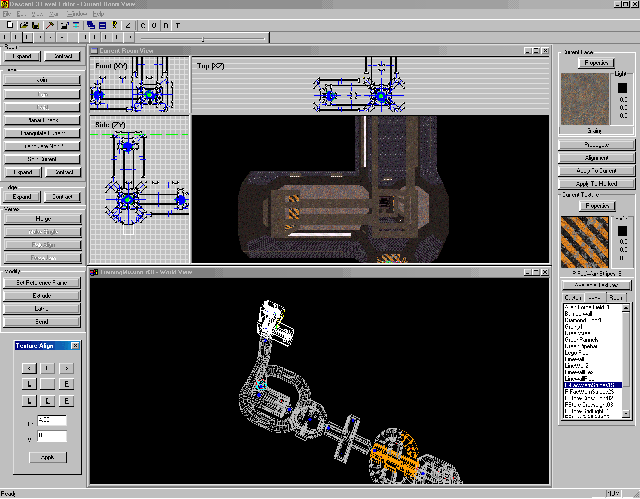Click the Extrude button in Modify group
This screenshot has height=499, width=640.
42,295
